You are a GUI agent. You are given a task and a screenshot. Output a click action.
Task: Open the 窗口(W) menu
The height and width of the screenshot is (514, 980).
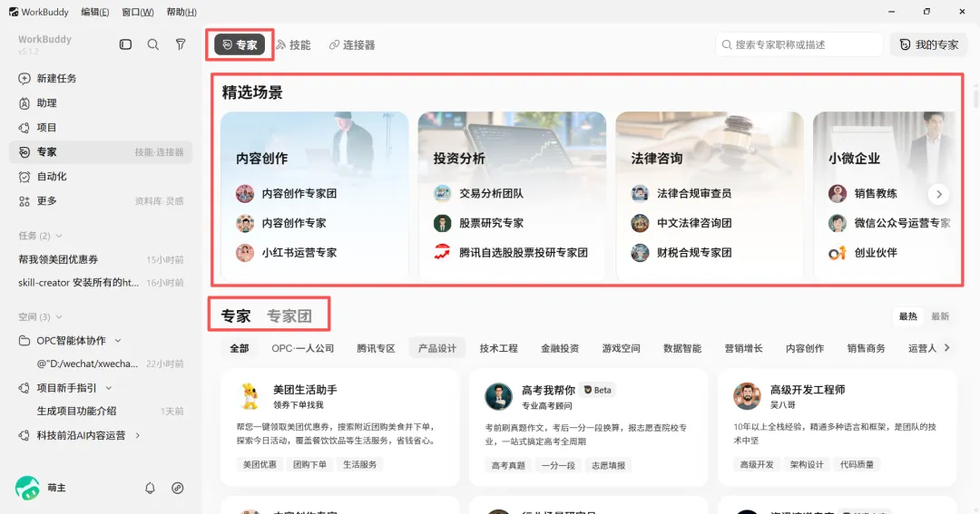point(138,12)
